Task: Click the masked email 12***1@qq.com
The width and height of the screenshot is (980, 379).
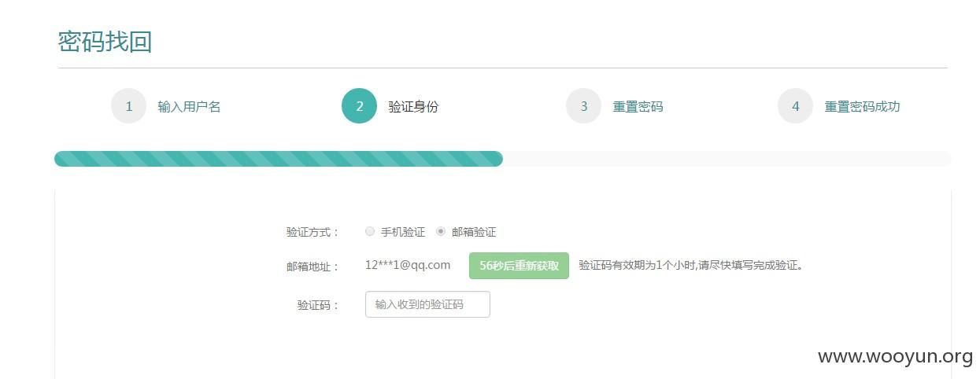Action: click(x=408, y=265)
